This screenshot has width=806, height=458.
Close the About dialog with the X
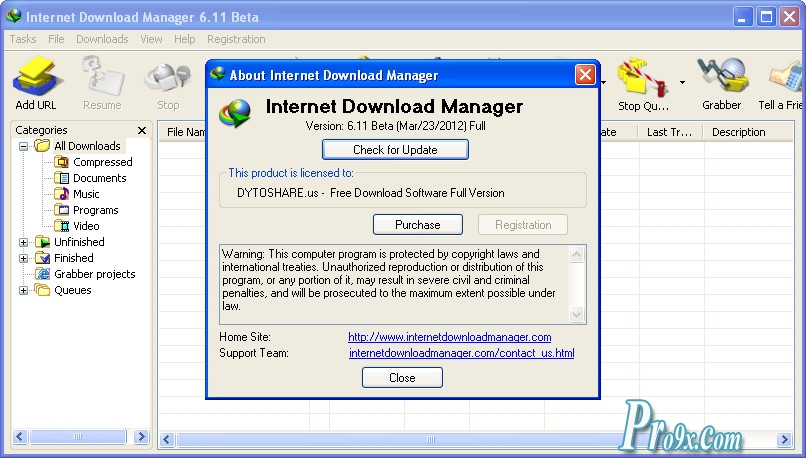point(585,75)
